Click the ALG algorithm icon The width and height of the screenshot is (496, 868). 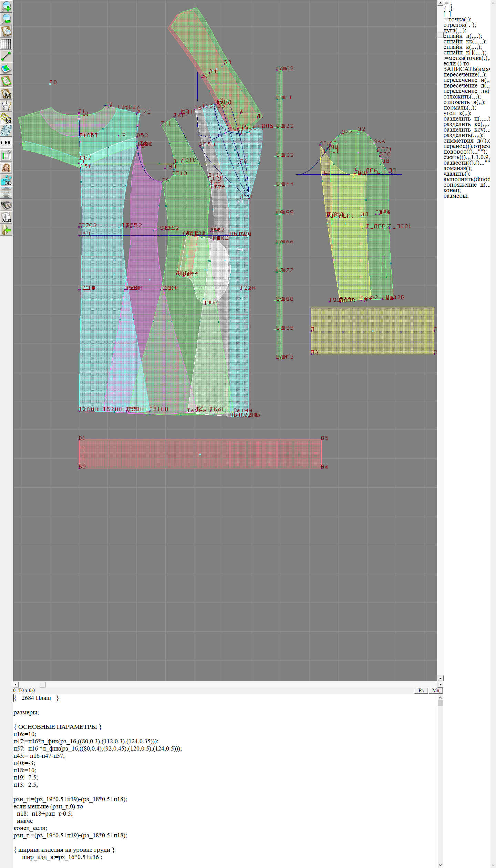click(x=6, y=218)
